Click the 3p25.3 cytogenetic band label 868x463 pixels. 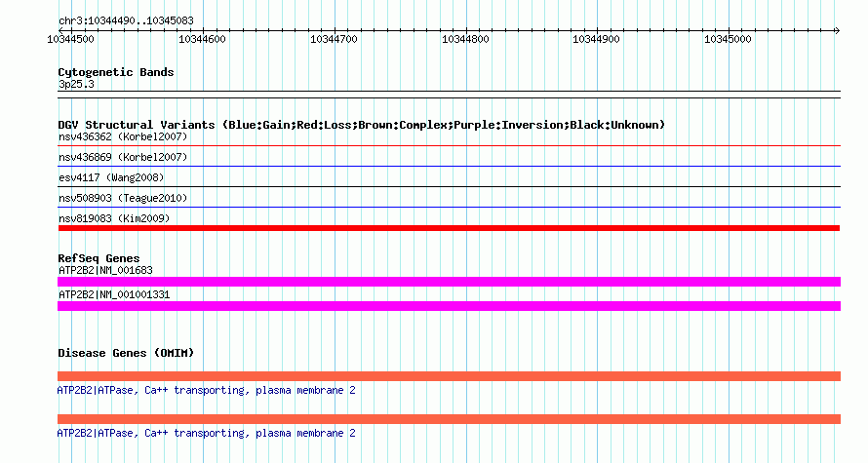[76, 84]
